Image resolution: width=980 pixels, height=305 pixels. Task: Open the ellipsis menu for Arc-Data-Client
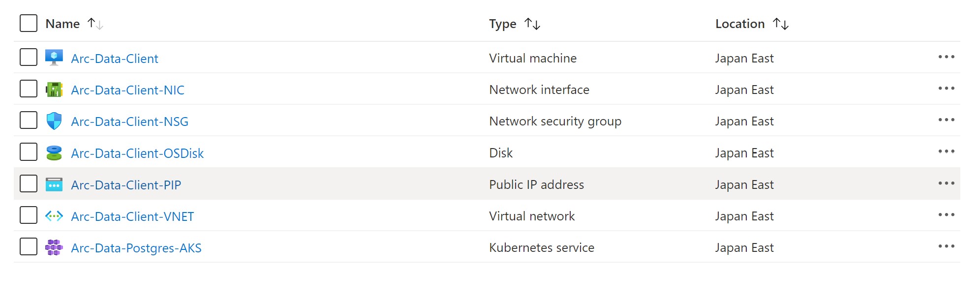coord(946,58)
